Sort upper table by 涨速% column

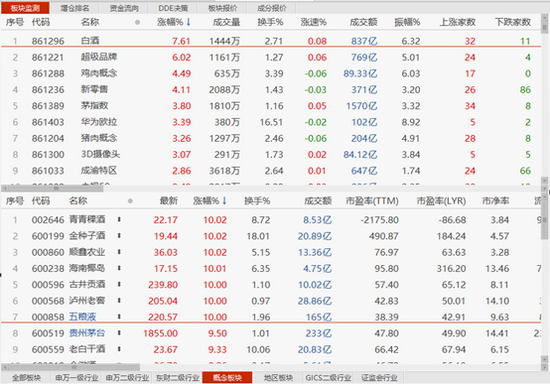[314, 22]
